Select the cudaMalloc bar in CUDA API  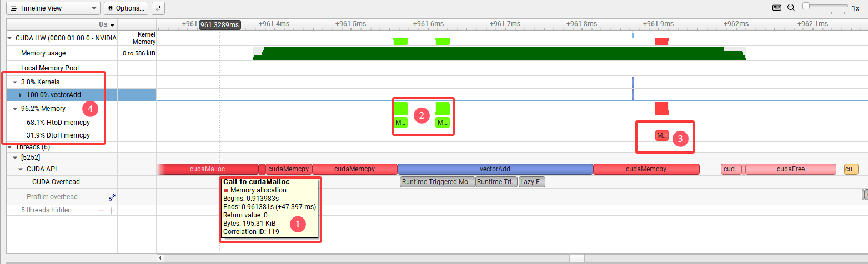208,169
